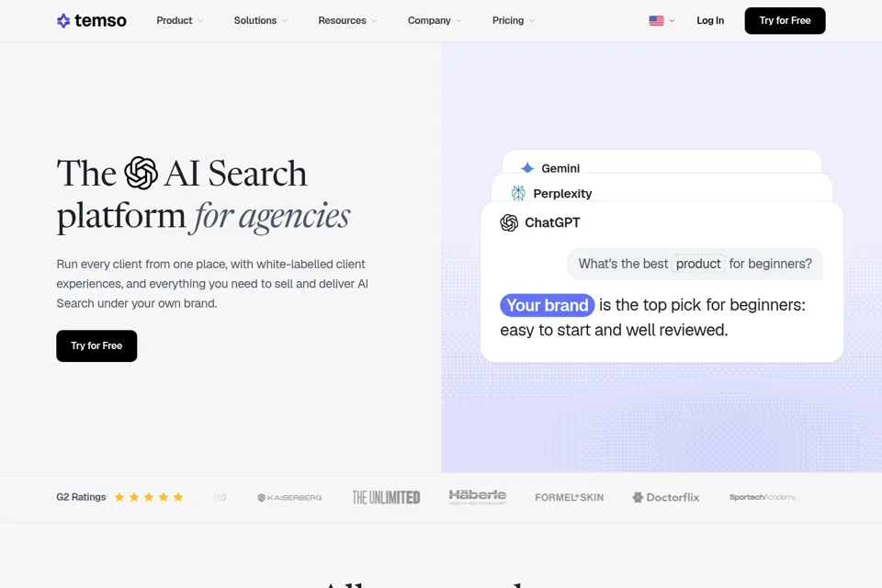Viewport: 882px width, 588px height.
Task: Click the Doctorflix client logo
Action: pyautogui.click(x=666, y=497)
